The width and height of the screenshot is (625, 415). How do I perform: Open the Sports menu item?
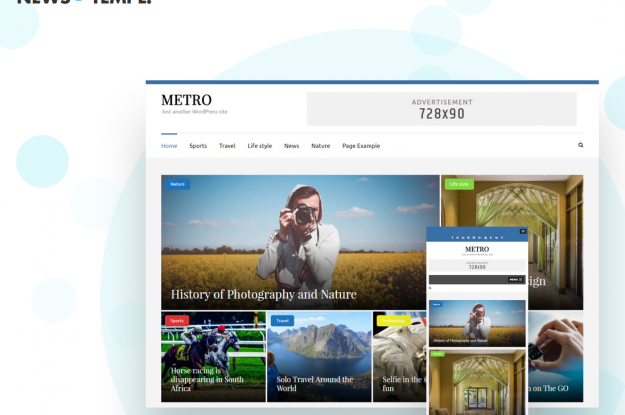[x=198, y=146]
